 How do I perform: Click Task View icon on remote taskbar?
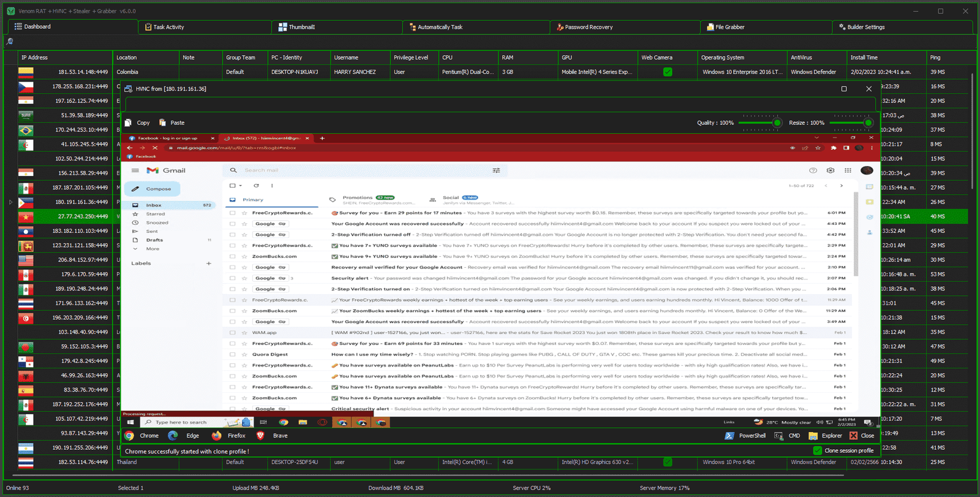[x=263, y=422]
